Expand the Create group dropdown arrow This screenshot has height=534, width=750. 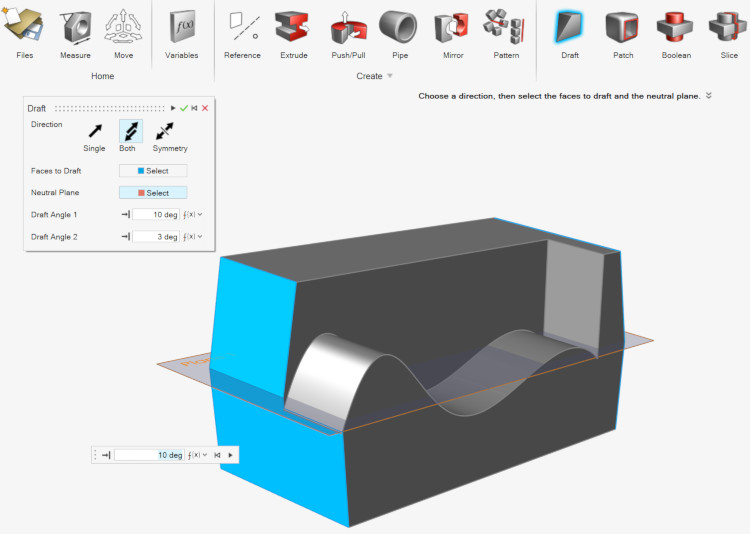[x=390, y=76]
